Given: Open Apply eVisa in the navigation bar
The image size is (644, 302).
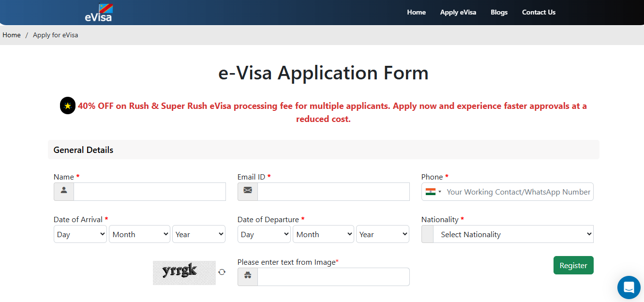Looking at the screenshot, I should point(458,12).
